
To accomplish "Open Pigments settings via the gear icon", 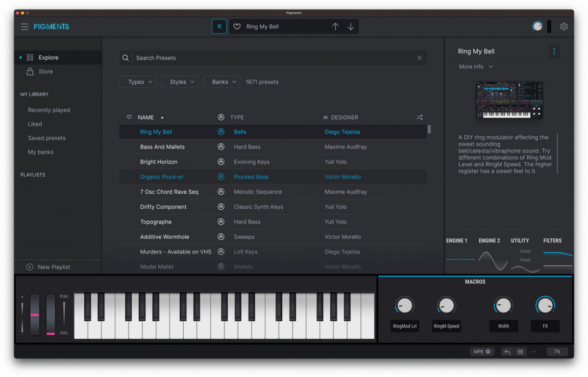I will coord(563,26).
